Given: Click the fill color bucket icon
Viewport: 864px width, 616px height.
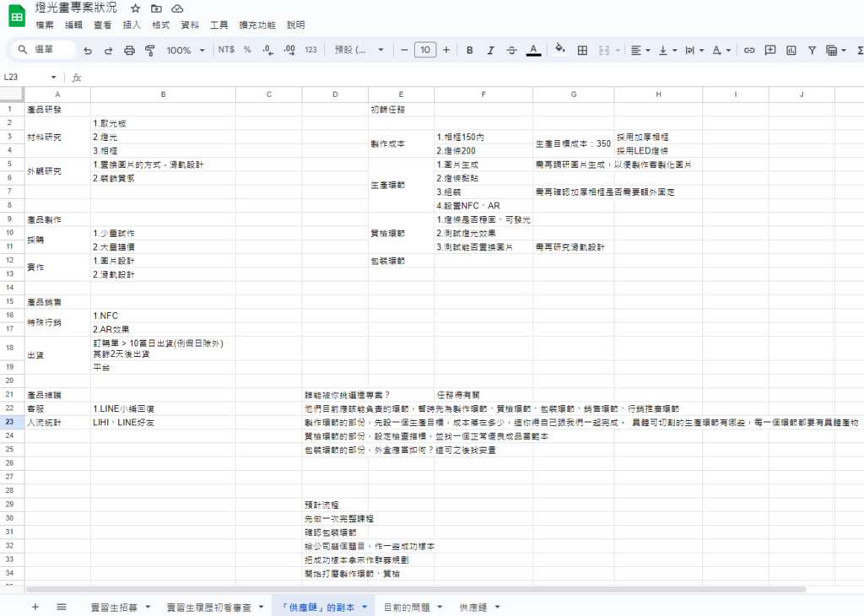Looking at the screenshot, I should point(559,50).
